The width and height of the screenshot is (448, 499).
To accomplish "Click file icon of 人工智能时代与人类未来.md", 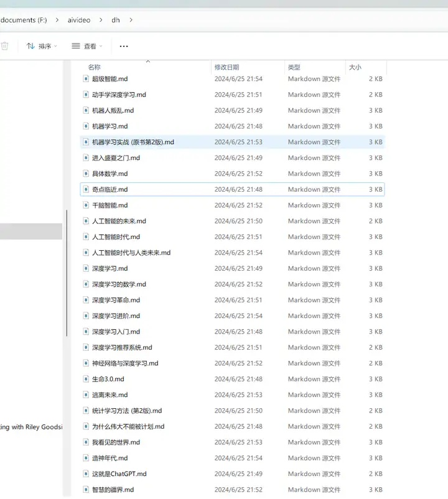I will tap(86, 253).
